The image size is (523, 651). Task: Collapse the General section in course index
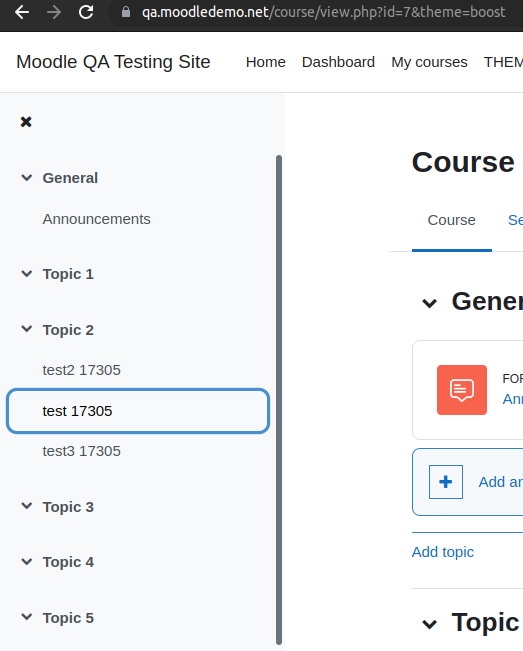[x=27, y=178]
